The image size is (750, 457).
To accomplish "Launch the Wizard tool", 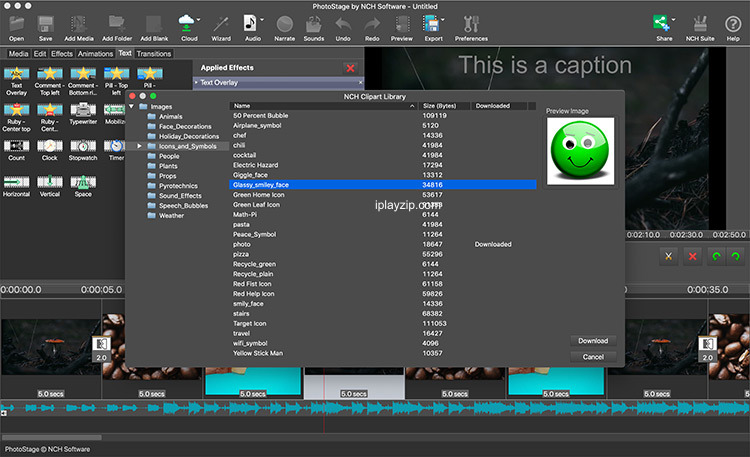I will coord(221,28).
